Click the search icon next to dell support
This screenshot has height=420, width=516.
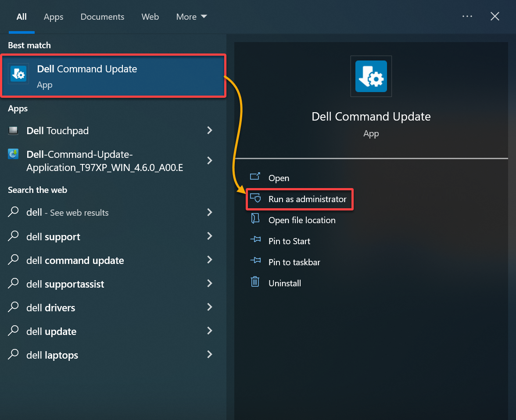[x=13, y=236]
